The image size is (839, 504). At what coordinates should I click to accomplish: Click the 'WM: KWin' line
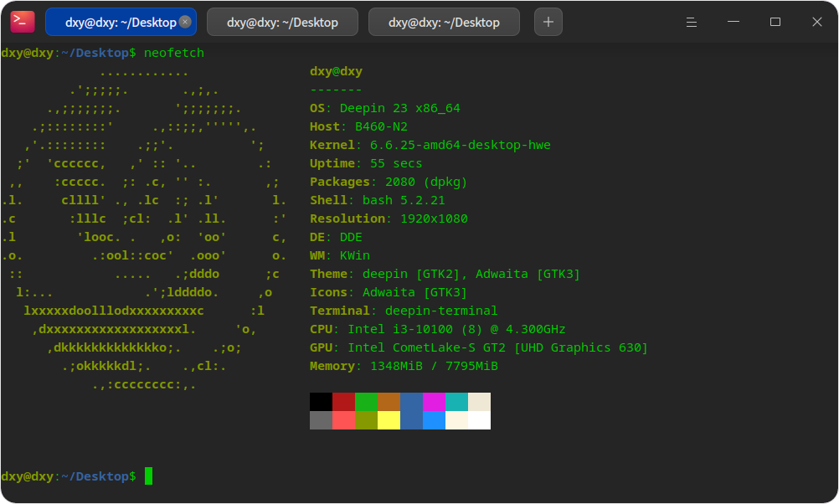(340, 255)
